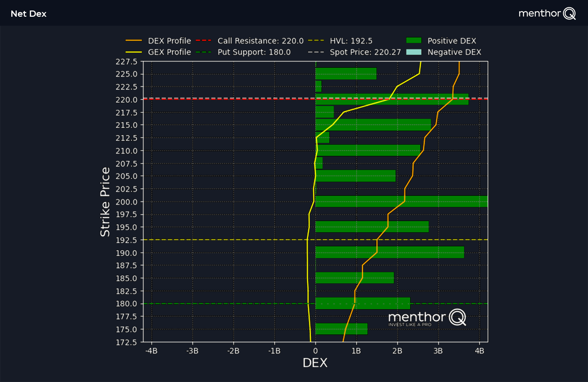Click the Negative DEX teal legend swatch
This screenshot has height=382, width=588.
click(414, 52)
